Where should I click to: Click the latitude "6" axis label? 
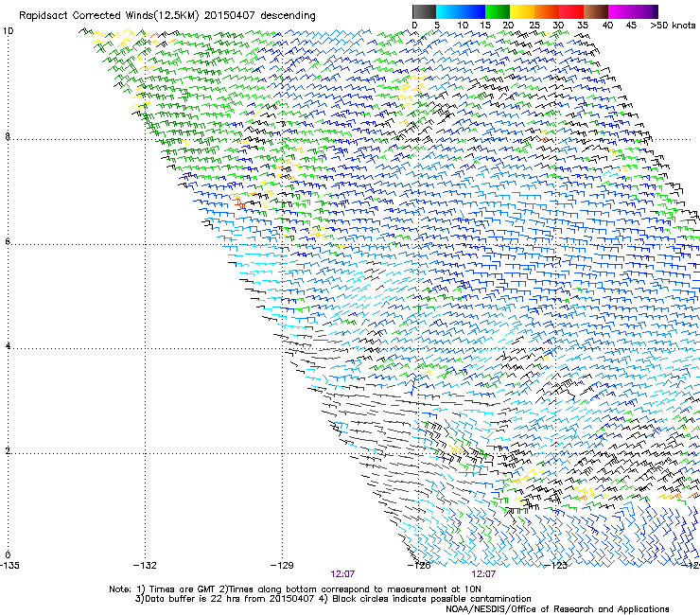tap(8, 241)
